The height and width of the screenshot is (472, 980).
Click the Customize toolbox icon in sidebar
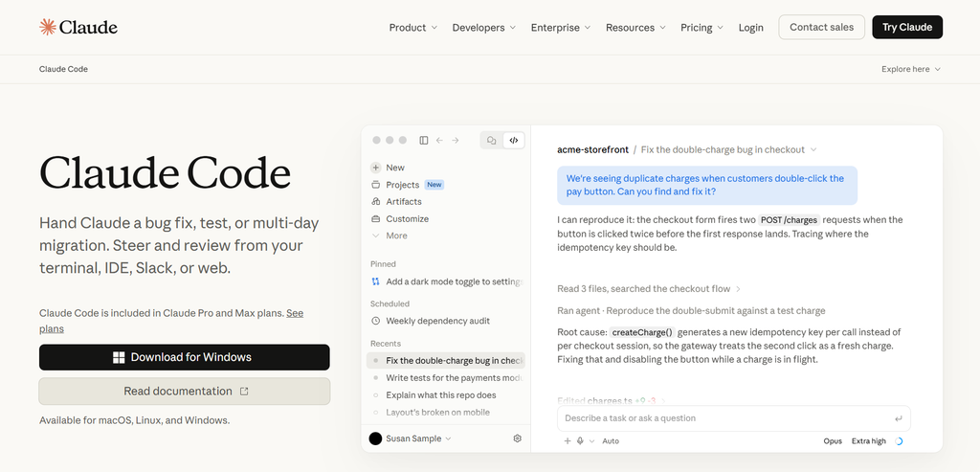point(375,219)
